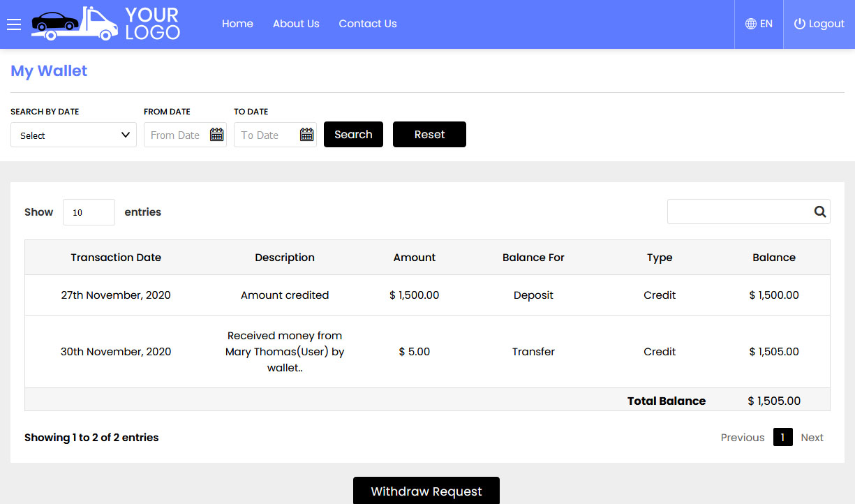Click the Received money from Mary Thomas description
This screenshot has width=855, height=504.
[285, 352]
